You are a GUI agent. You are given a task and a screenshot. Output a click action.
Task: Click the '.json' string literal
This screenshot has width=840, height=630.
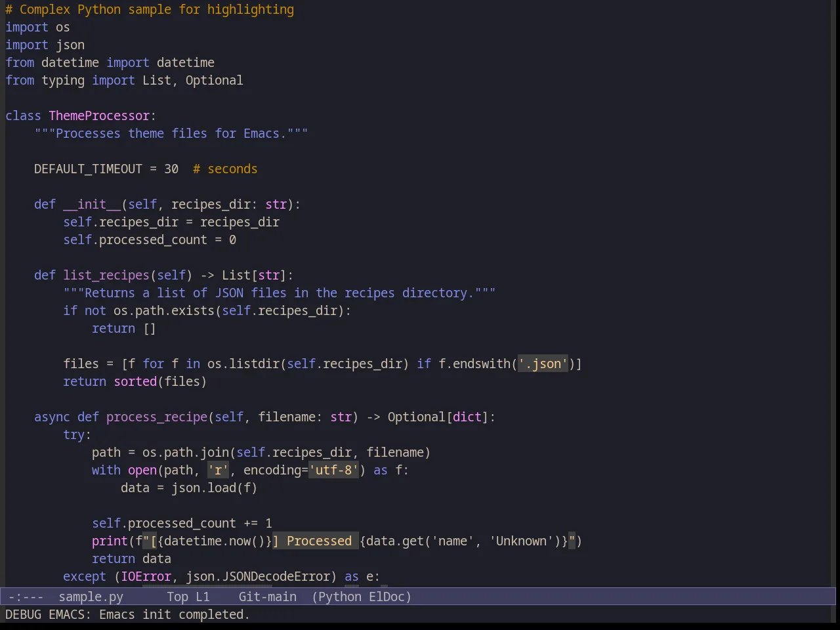(543, 364)
